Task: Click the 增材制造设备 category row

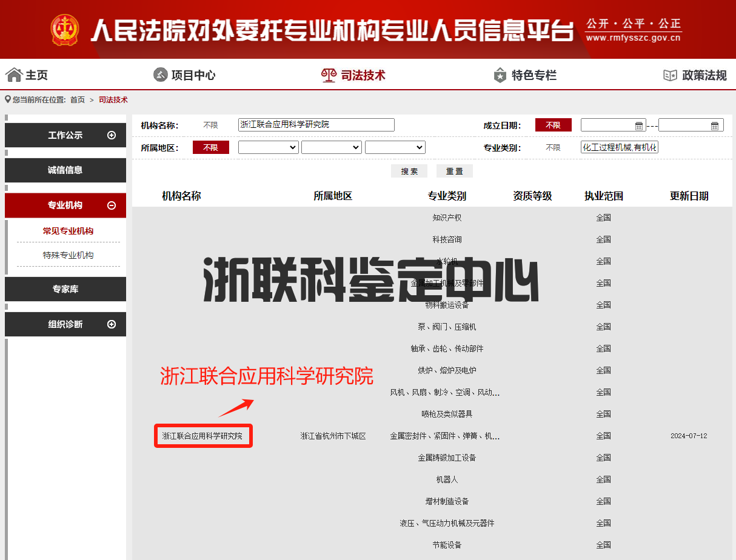Action: point(447,501)
